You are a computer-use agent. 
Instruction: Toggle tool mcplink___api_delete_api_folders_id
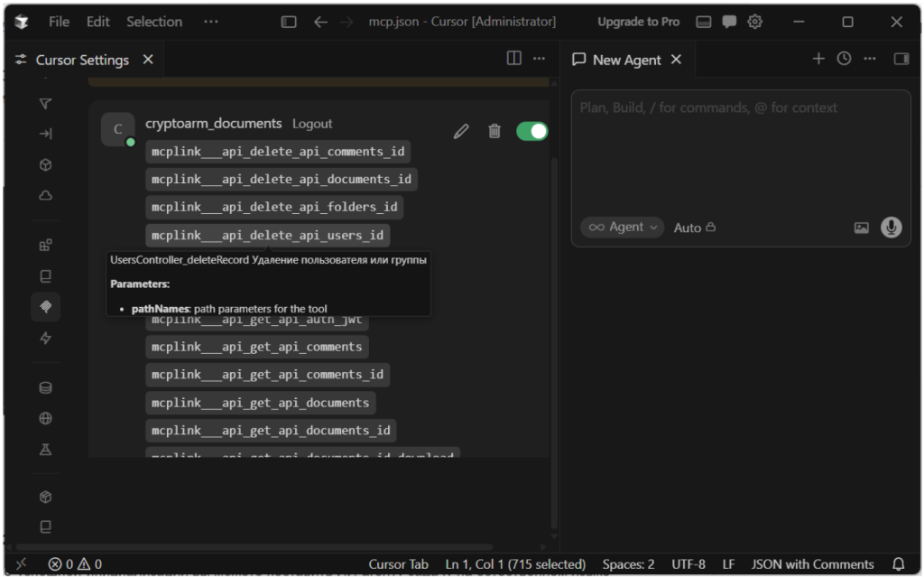point(274,207)
